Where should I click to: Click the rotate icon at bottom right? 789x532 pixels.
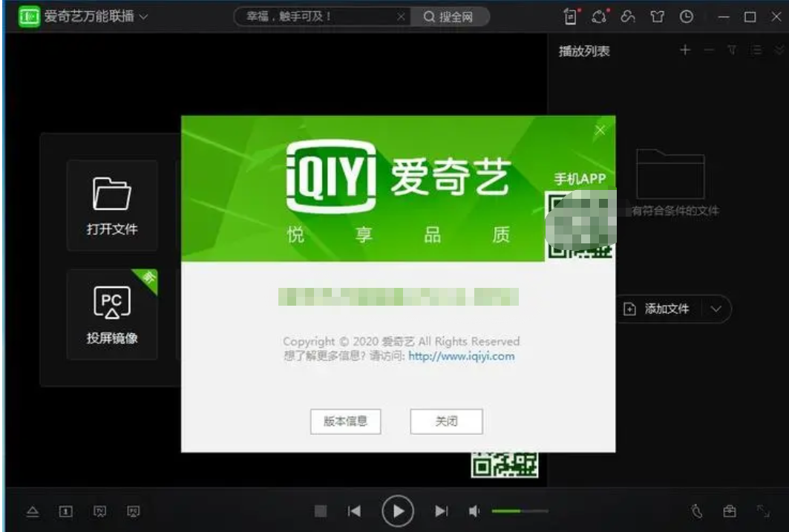tap(697, 512)
